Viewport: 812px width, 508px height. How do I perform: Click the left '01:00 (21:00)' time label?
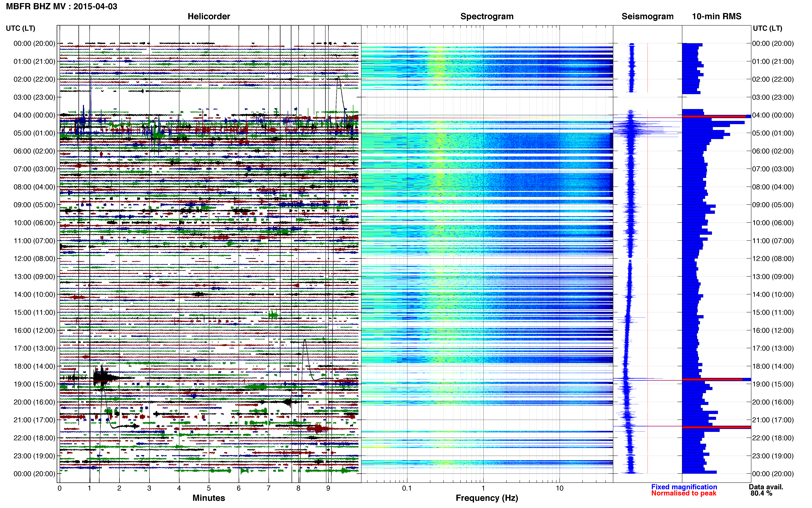[34, 62]
